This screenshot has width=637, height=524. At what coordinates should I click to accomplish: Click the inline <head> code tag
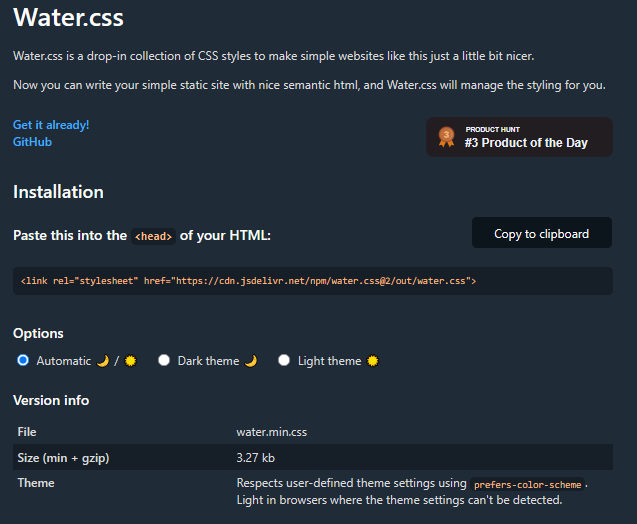click(154, 236)
